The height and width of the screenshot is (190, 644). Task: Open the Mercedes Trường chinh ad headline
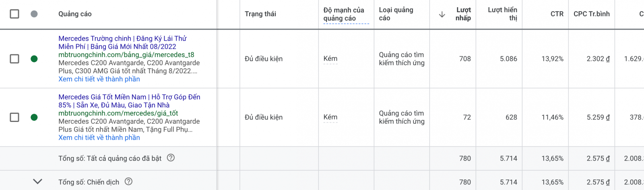122,42
